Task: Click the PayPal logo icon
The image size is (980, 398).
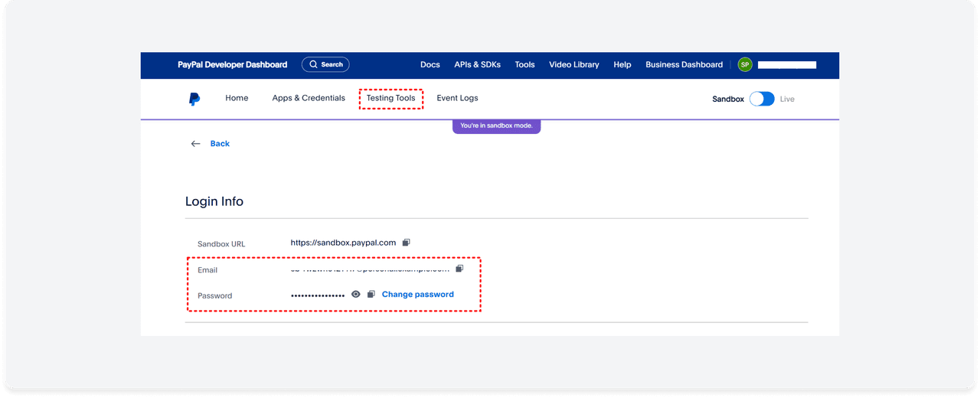Action: pos(194,99)
